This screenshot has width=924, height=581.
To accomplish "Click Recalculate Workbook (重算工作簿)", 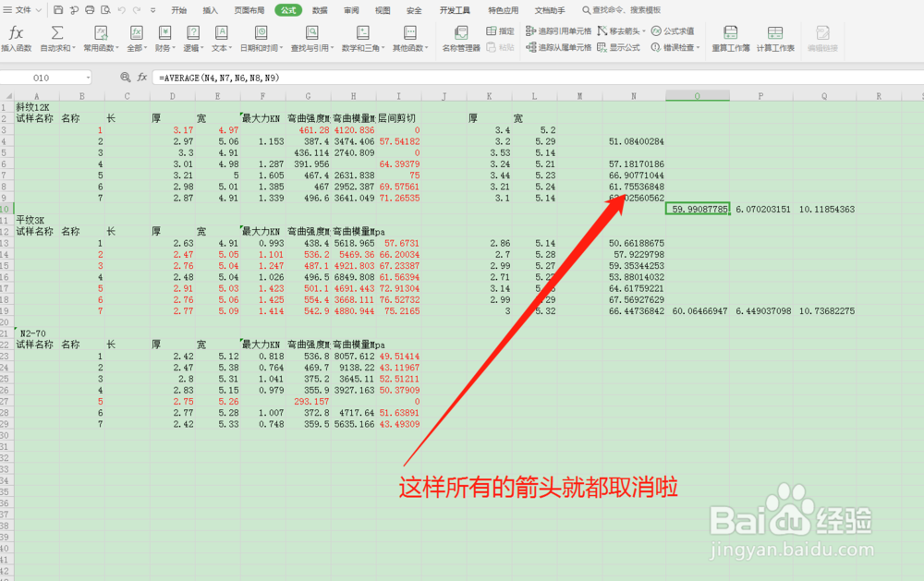I will (730, 39).
